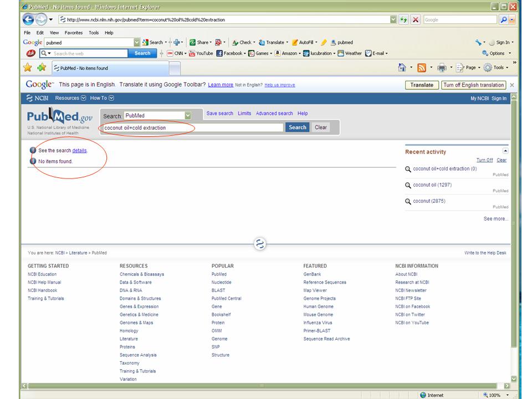Click the Clear button beside Search

(x=321, y=127)
